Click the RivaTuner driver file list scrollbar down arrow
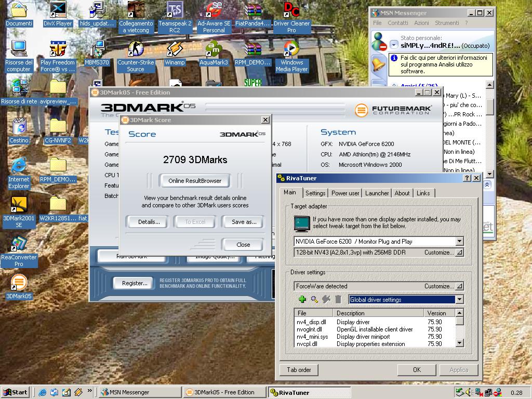The image size is (532, 399). click(x=459, y=343)
